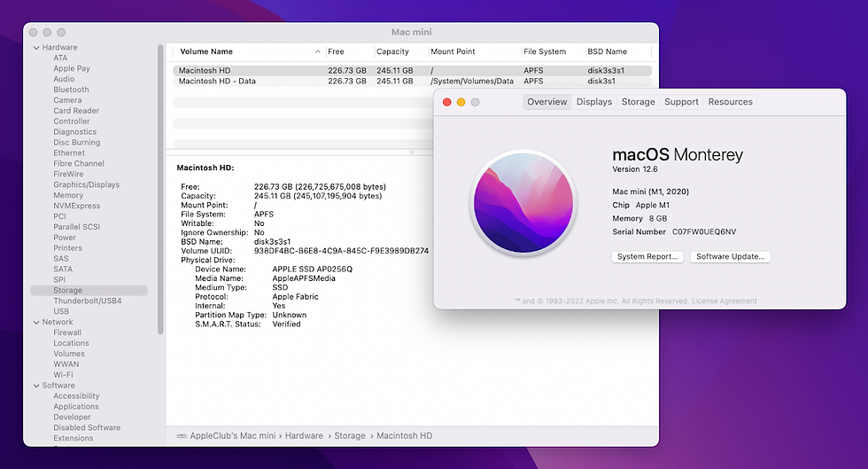Collapse the Network section in sidebar

click(x=36, y=322)
